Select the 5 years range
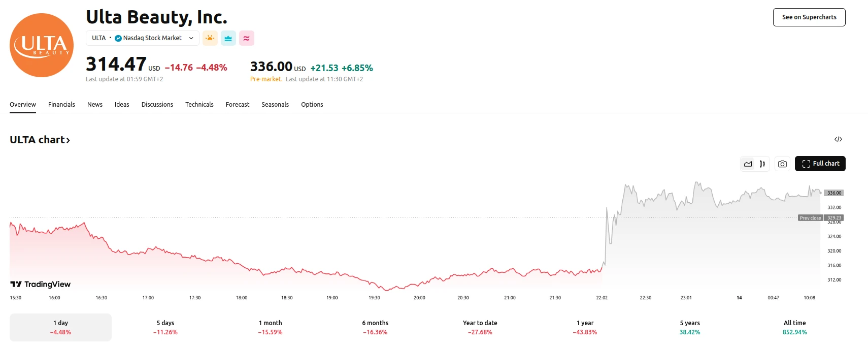The width and height of the screenshot is (868, 345). coord(690,327)
